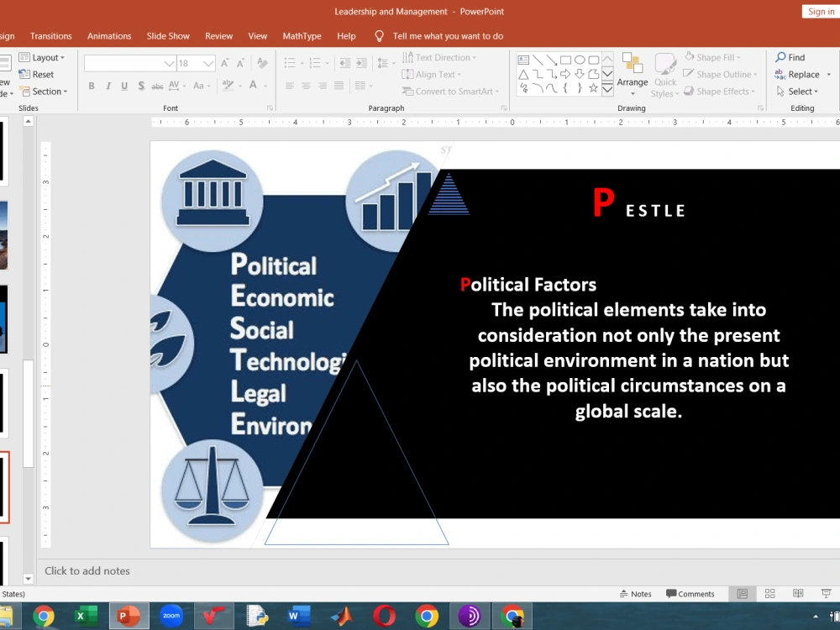Screen dimensions: 840x630
Task: Select the five-point star shape
Action: [594, 88]
